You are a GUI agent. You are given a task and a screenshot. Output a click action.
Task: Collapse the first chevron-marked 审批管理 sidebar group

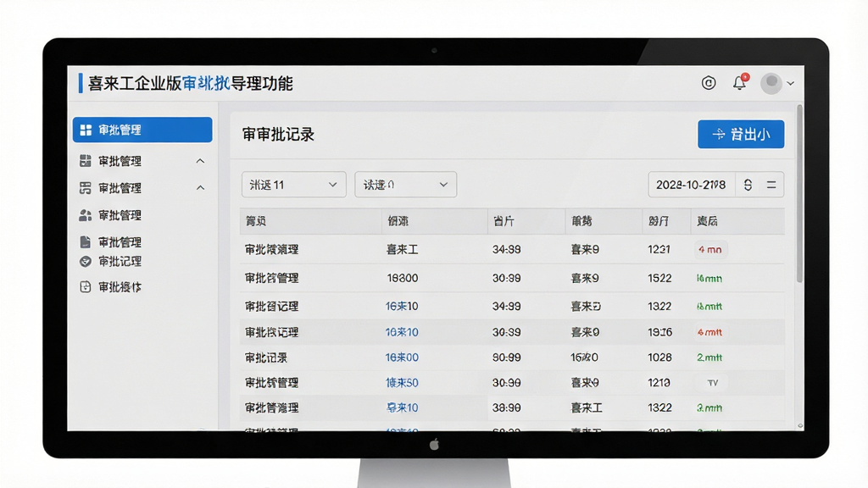coord(200,161)
